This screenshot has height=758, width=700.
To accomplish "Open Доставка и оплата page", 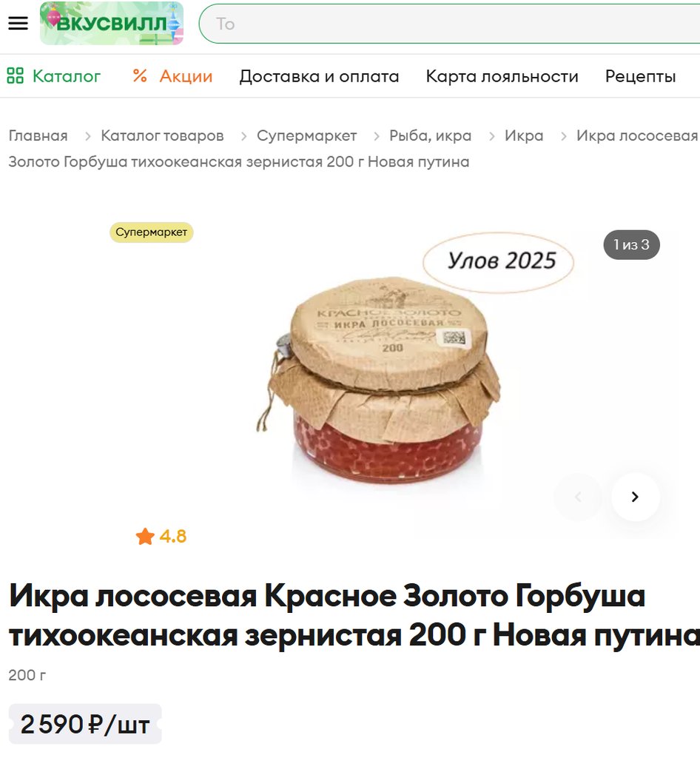I will pyautogui.click(x=319, y=76).
